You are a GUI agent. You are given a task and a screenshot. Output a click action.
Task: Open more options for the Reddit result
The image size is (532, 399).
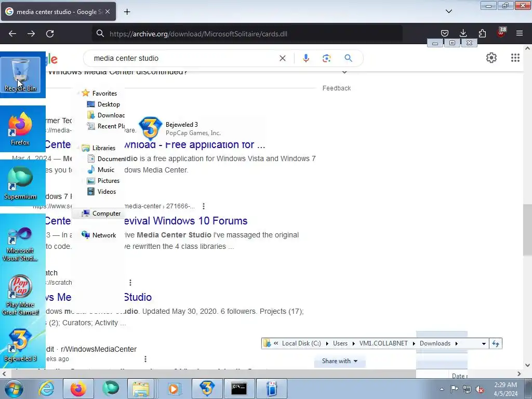(x=145, y=358)
